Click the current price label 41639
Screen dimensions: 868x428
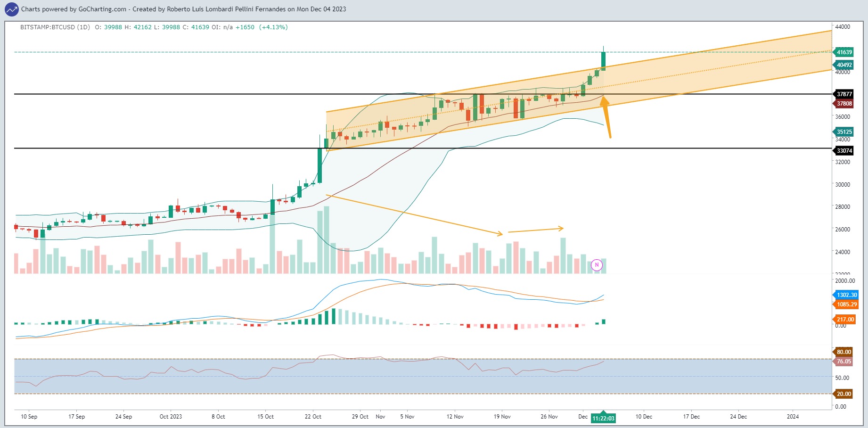844,52
